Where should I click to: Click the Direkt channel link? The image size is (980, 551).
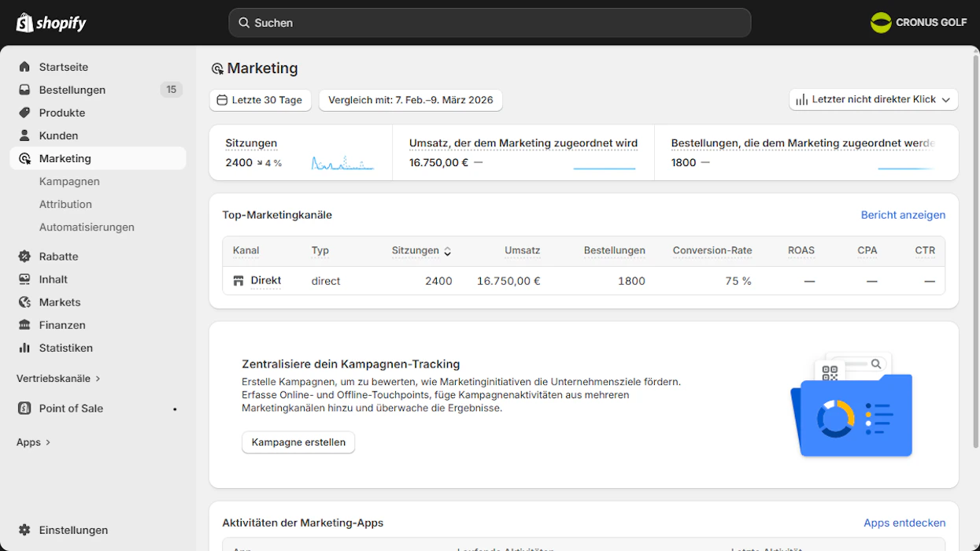point(266,281)
